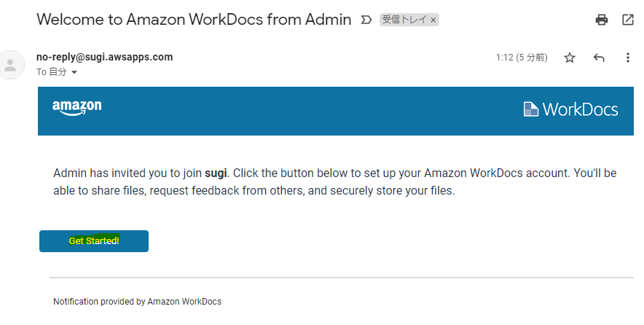Click the 1:12 (5 分前) timestamp
This screenshot has width=644, height=325.
pyautogui.click(x=521, y=58)
